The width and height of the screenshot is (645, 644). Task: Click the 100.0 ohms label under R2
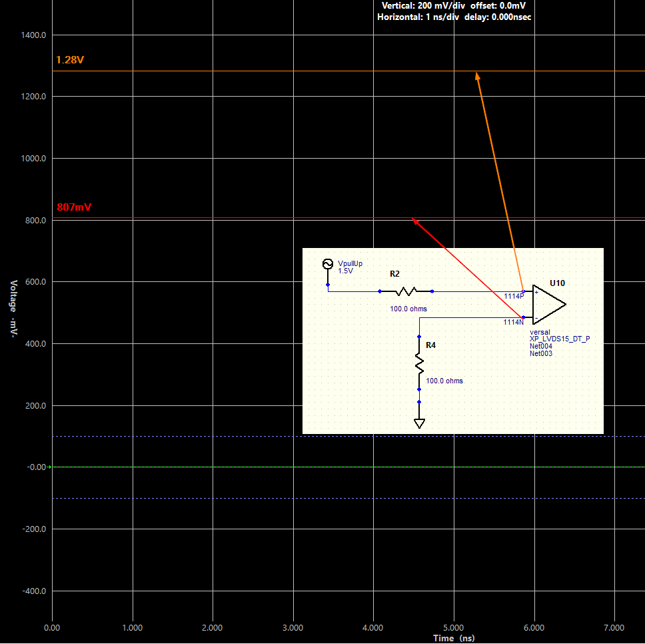pos(408,309)
